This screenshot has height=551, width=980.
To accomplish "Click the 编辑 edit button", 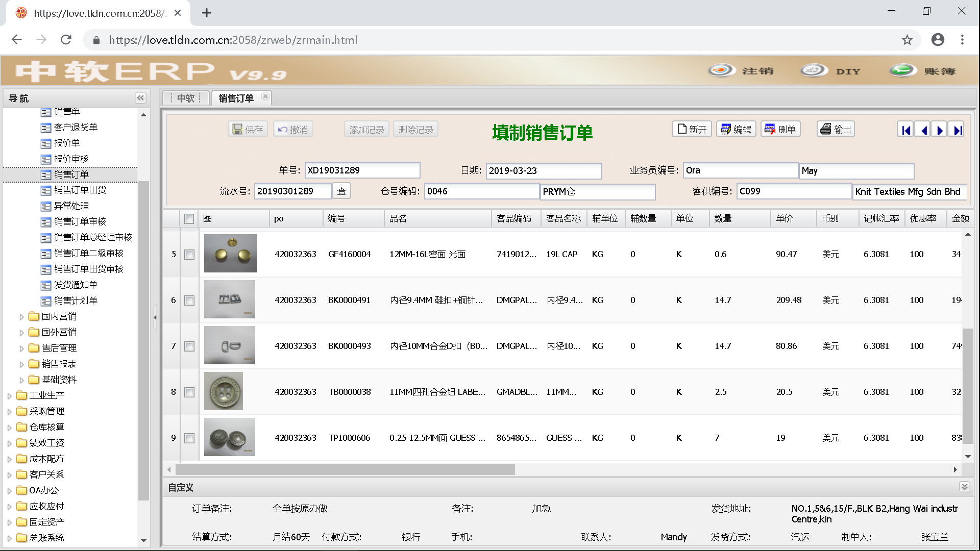I will [x=736, y=129].
